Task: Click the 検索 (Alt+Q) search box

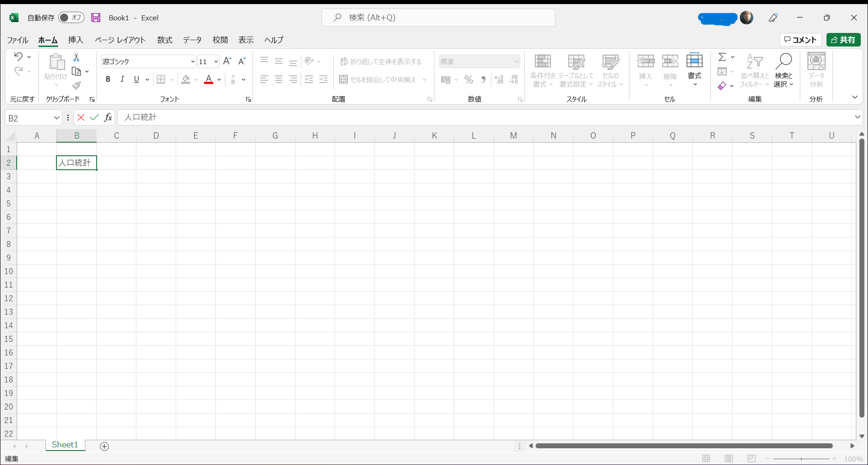Action: point(438,18)
